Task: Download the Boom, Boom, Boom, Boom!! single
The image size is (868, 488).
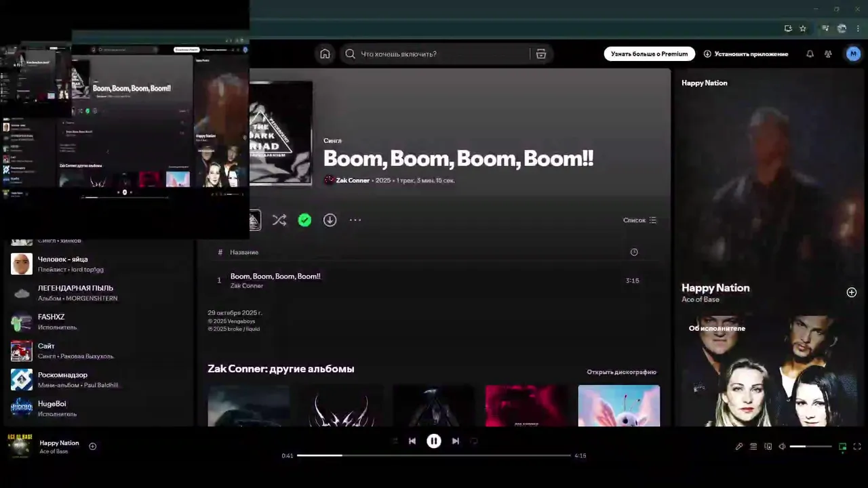Action: (x=330, y=220)
